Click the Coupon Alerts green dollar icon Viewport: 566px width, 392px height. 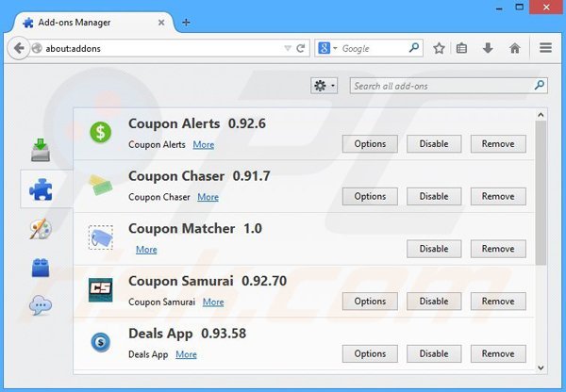click(100, 132)
